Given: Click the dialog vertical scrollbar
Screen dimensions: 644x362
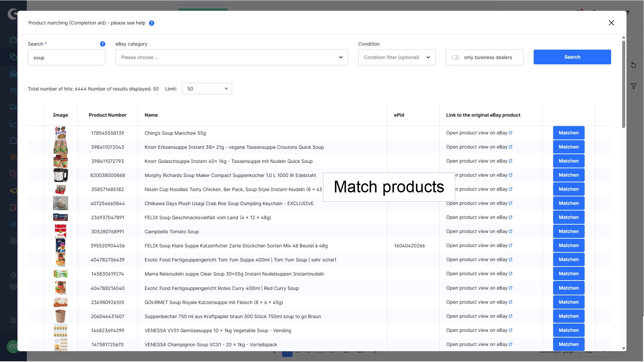Looking at the screenshot, I should [624, 84].
